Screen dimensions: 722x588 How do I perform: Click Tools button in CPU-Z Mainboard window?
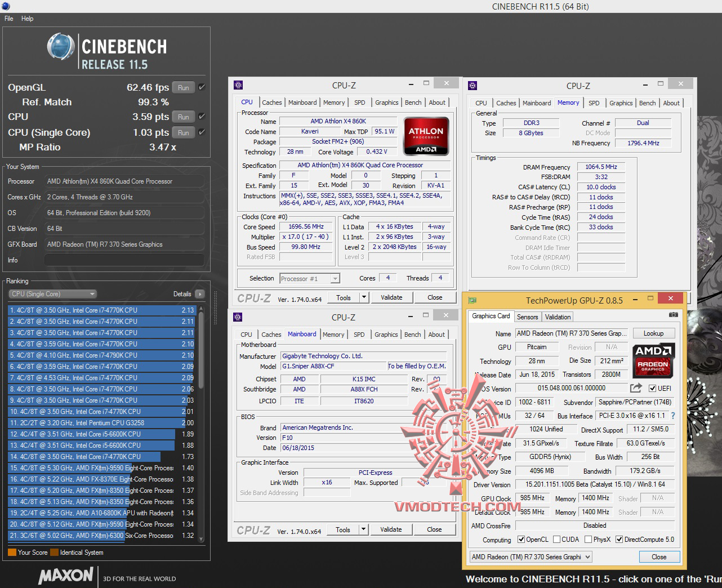coord(343,529)
